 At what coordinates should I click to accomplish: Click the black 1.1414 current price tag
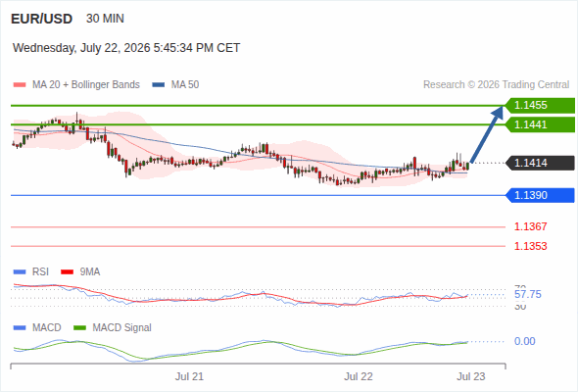coord(540,163)
